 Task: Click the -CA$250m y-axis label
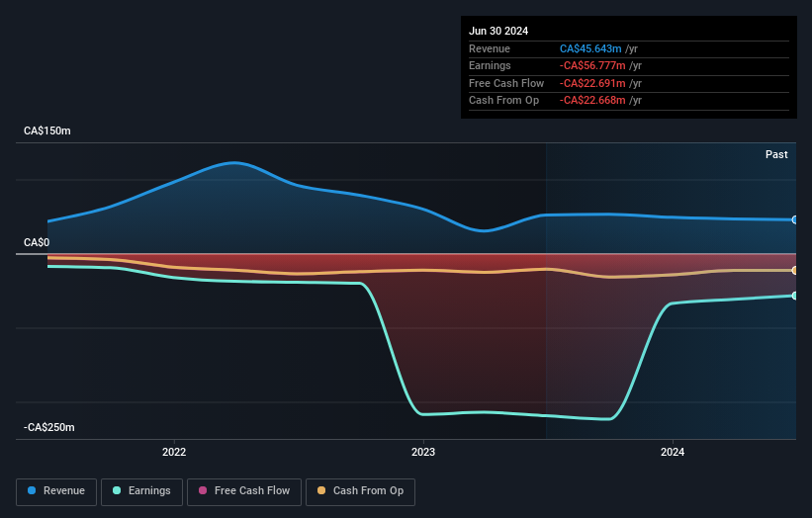[49, 427]
